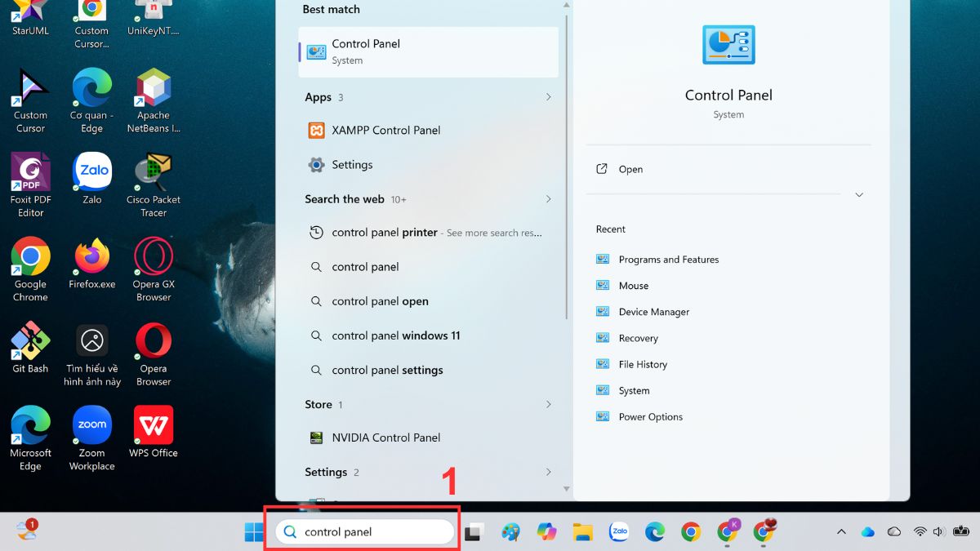Viewport: 980px width, 551px height.
Task: Open Microsoft Edge from the taskbar
Action: 655,532
